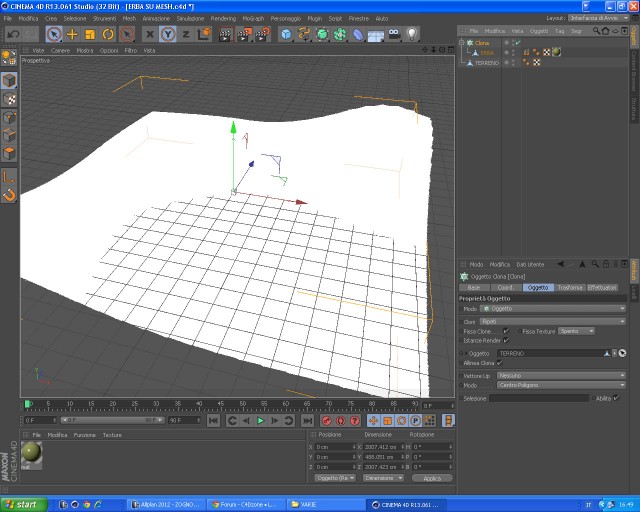
Task: Enable the magnet snap tool
Action: pyautogui.click(x=9, y=195)
